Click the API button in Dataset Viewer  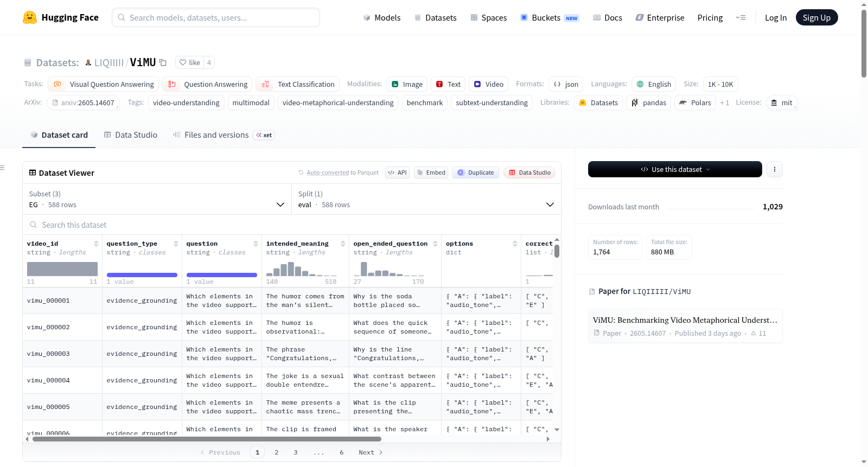pyautogui.click(x=397, y=172)
